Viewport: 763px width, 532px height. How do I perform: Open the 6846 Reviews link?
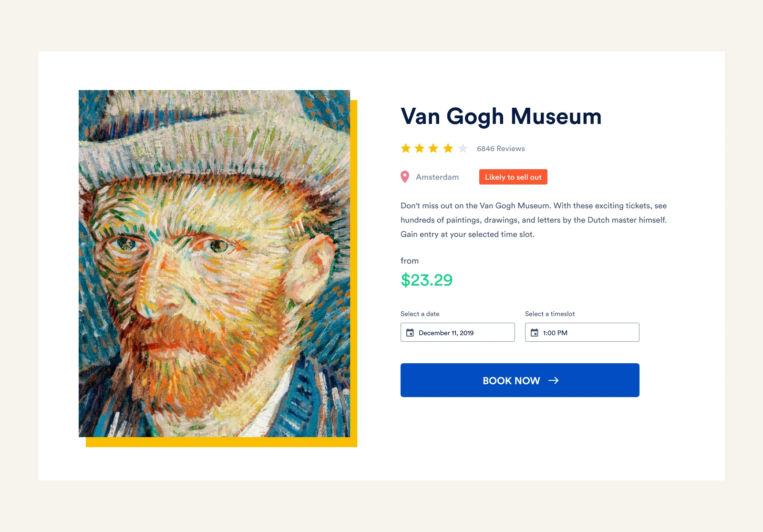501,149
